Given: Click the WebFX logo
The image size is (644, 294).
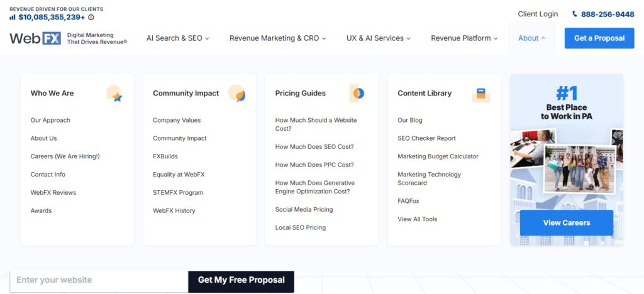Looking at the screenshot, I should (x=35, y=38).
